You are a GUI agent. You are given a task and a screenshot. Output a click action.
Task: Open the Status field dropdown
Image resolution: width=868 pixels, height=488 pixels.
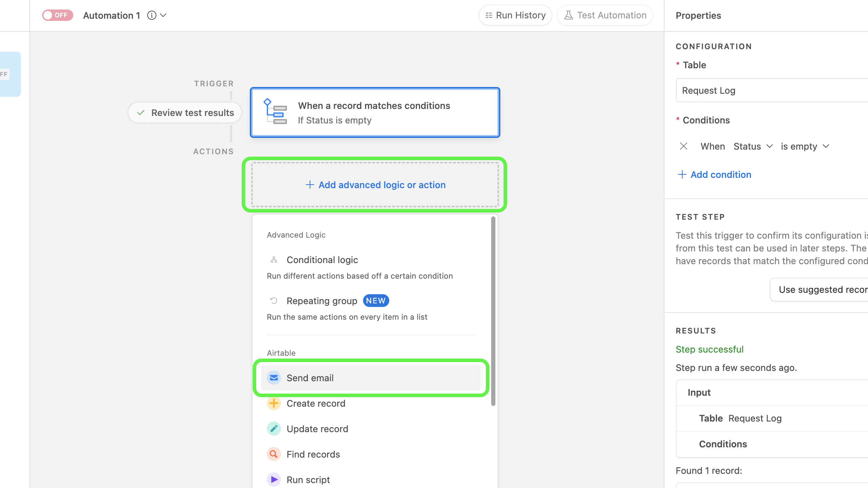click(x=753, y=146)
